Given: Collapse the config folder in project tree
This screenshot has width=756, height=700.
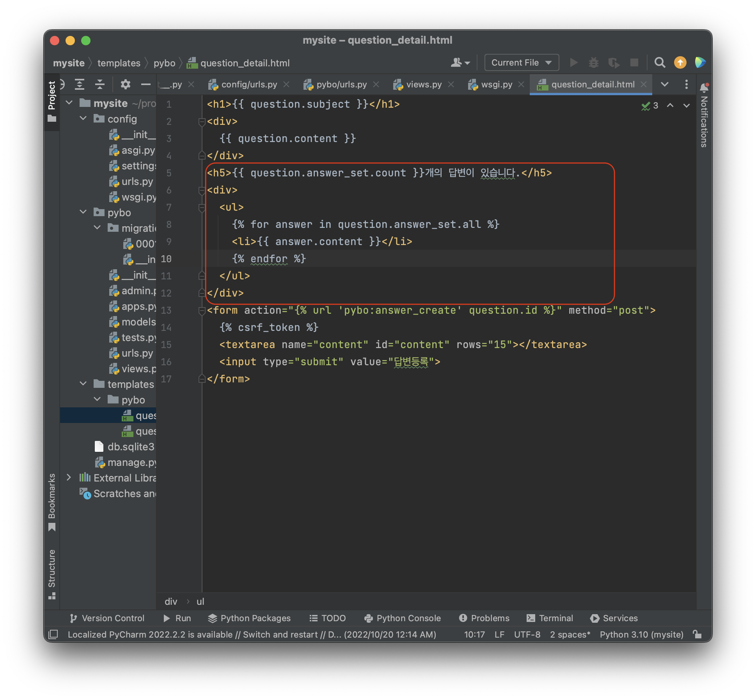Looking at the screenshot, I should 83,119.
